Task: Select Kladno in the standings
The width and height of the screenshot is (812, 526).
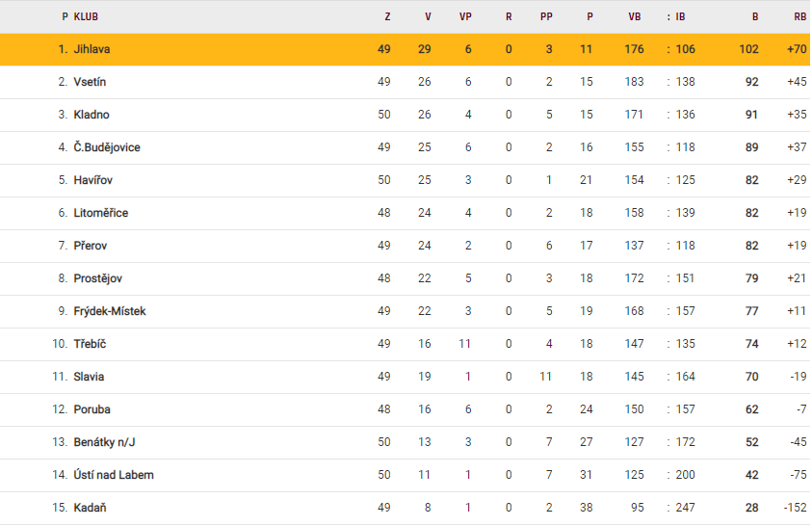Action: (92, 115)
